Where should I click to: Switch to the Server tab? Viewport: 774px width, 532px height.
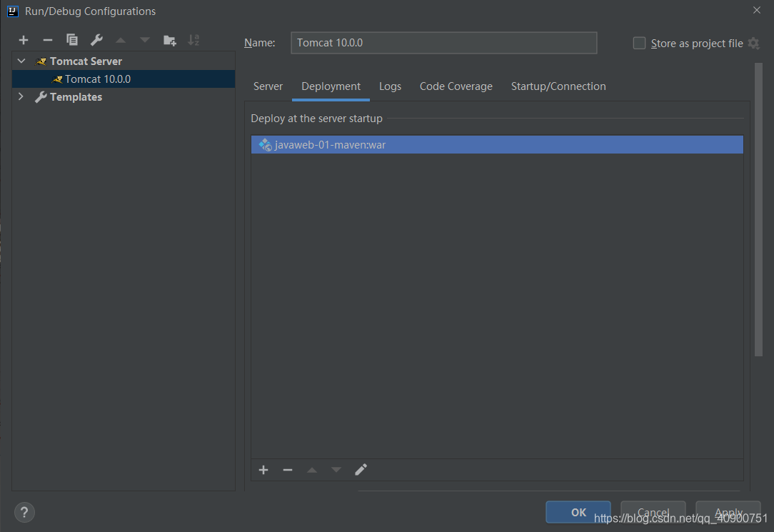pyautogui.click(x=268, y=86)
